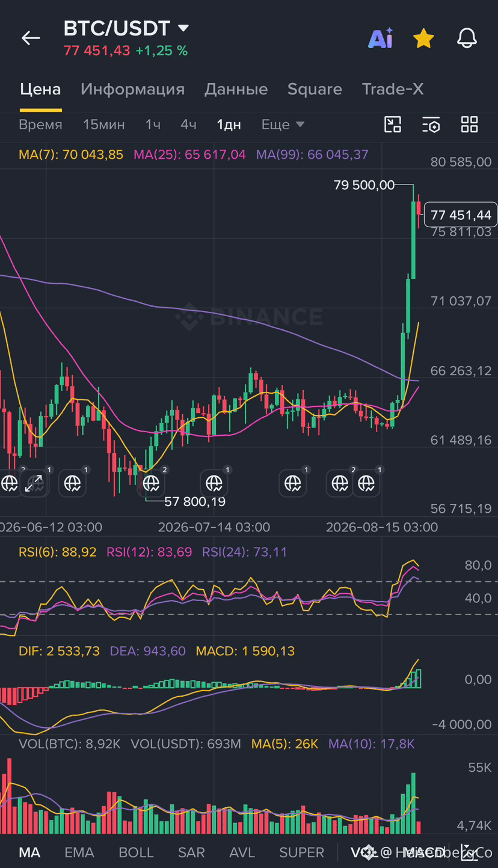
Task: Select the 1ч timeframe
Action: coord(153,124)
